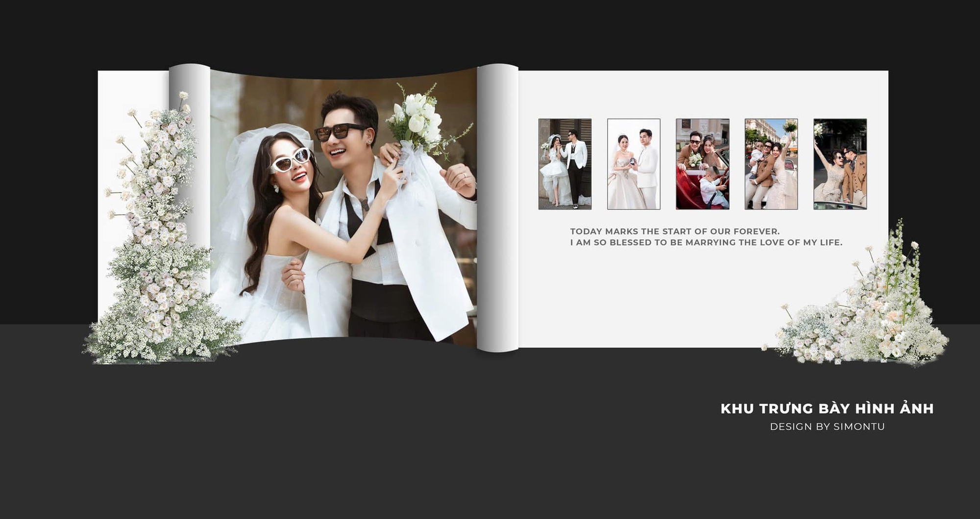
Task: Click the fifth thumbnail on the far right
Action: click(x=840, y=164)
